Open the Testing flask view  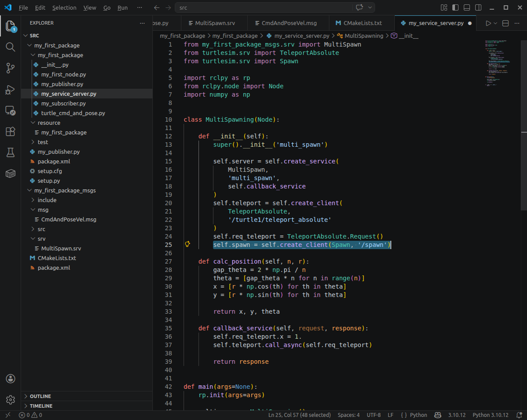click(x=10, y=152)
